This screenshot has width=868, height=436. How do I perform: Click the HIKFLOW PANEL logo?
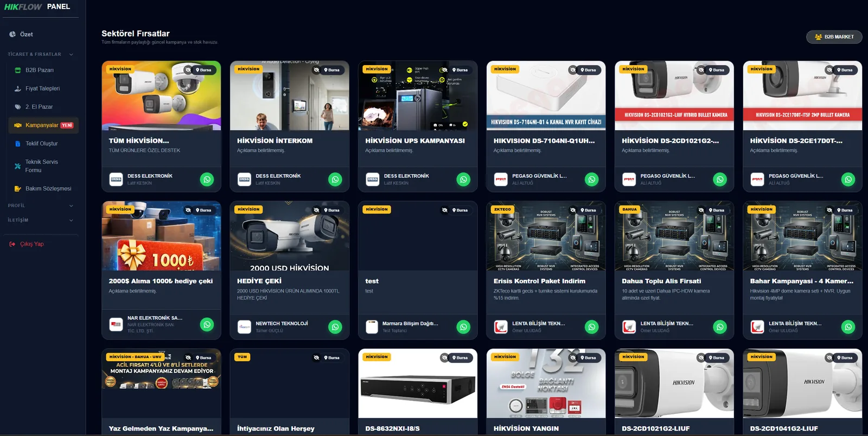coord(37,7)
